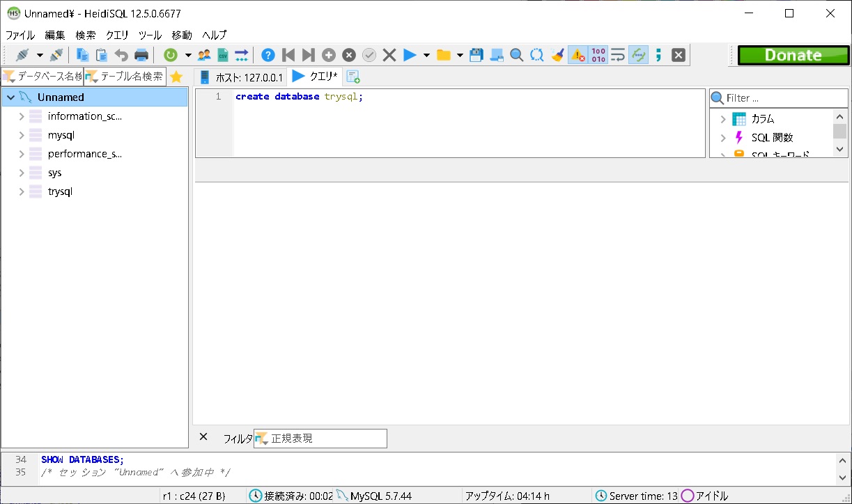Click the save as snippet icon
Screen dimensions: 852x504
497,55
